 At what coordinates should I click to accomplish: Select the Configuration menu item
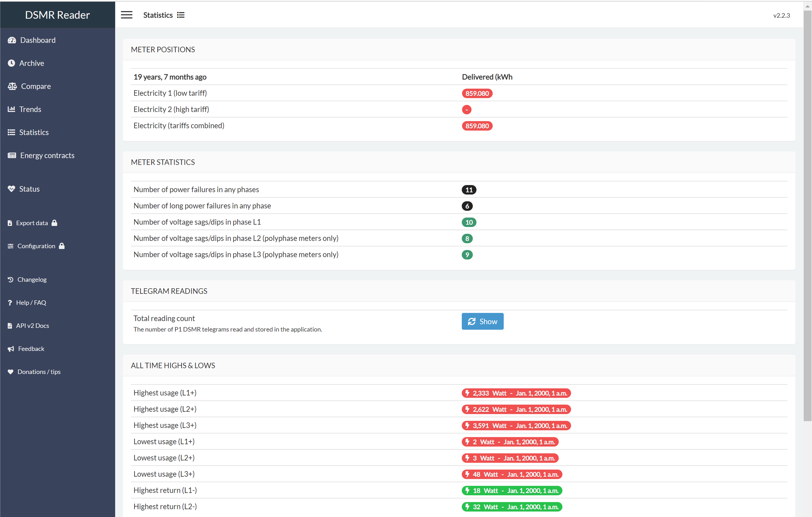[36, 246]
